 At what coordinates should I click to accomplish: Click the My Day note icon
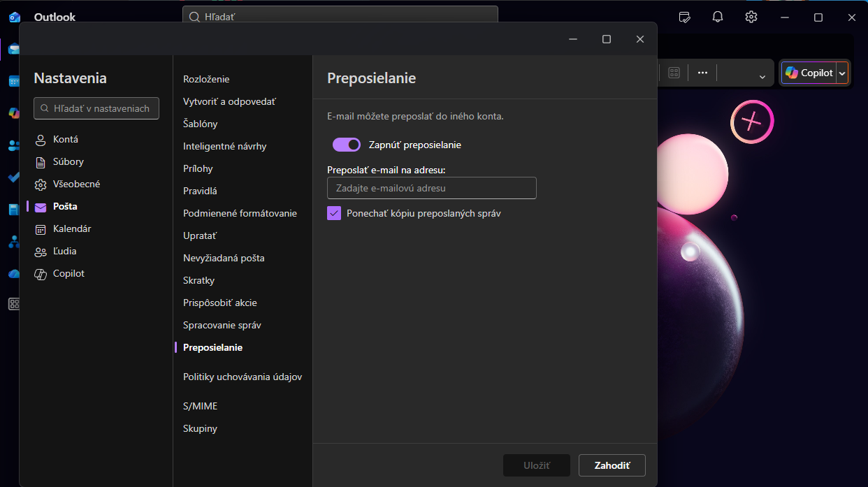click(x=685, y=17)
